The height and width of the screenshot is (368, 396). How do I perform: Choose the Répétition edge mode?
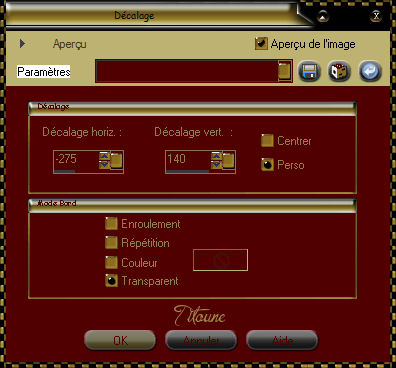[x=111, y=243]
